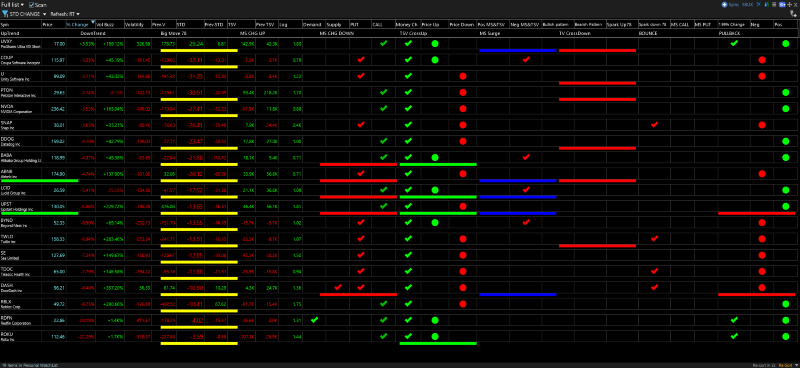Click the blue MS Surge bar under UVXY
800x368 pixels.
pos(517,51)
